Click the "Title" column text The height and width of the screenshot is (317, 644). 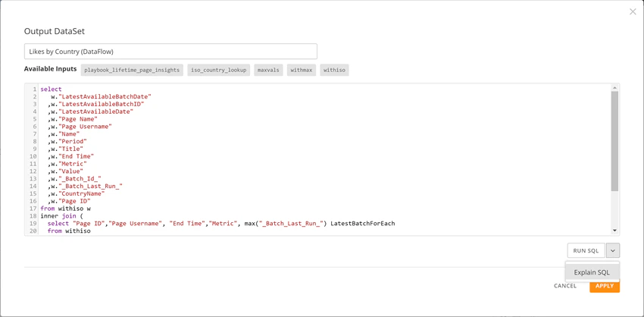pyautogui.click(x=70, y=149)
